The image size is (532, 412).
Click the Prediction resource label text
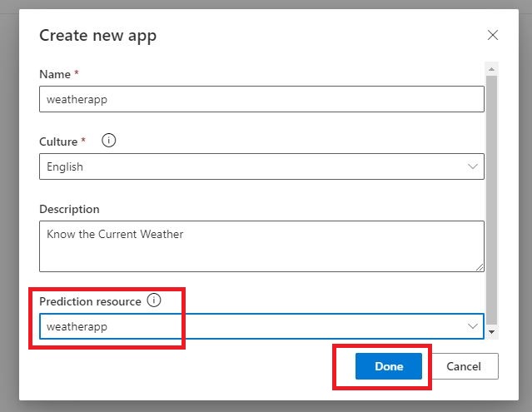(x=90, y=301)
